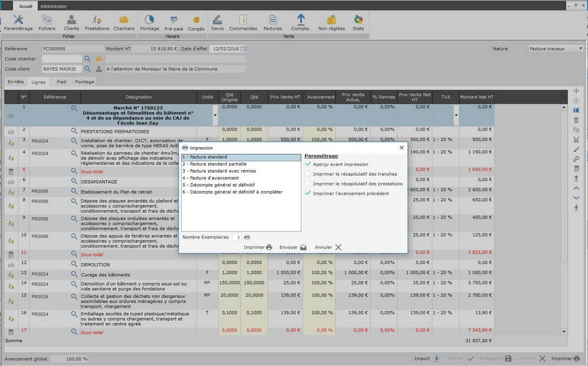This screenshot has width=588, height=366.
Task: Open the Lignes tab
Action: [x=39, y=82]
